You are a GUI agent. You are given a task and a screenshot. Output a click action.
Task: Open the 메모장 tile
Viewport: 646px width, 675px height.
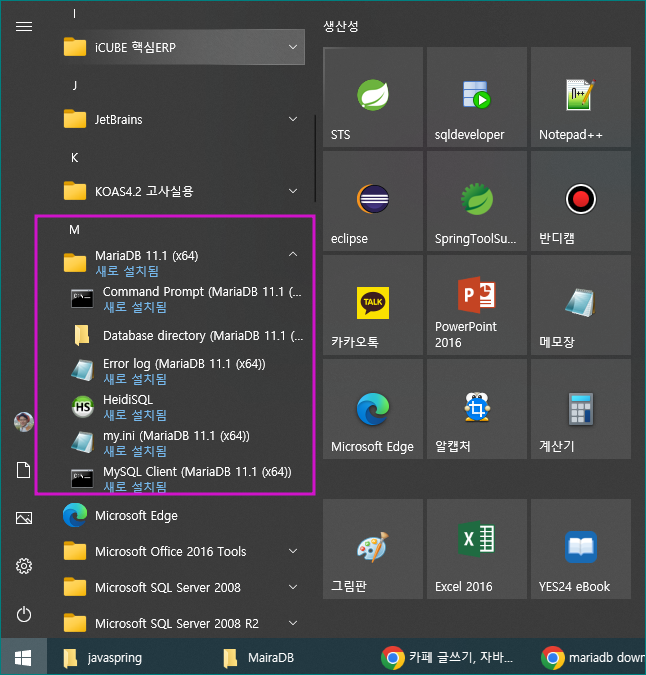tap(581, 305)
